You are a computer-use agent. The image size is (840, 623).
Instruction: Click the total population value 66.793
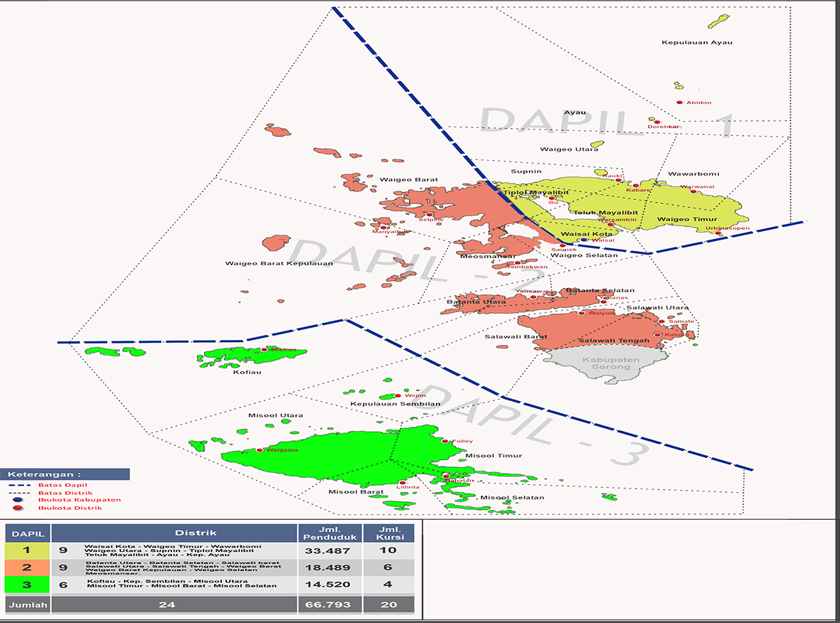click(329, 605)
